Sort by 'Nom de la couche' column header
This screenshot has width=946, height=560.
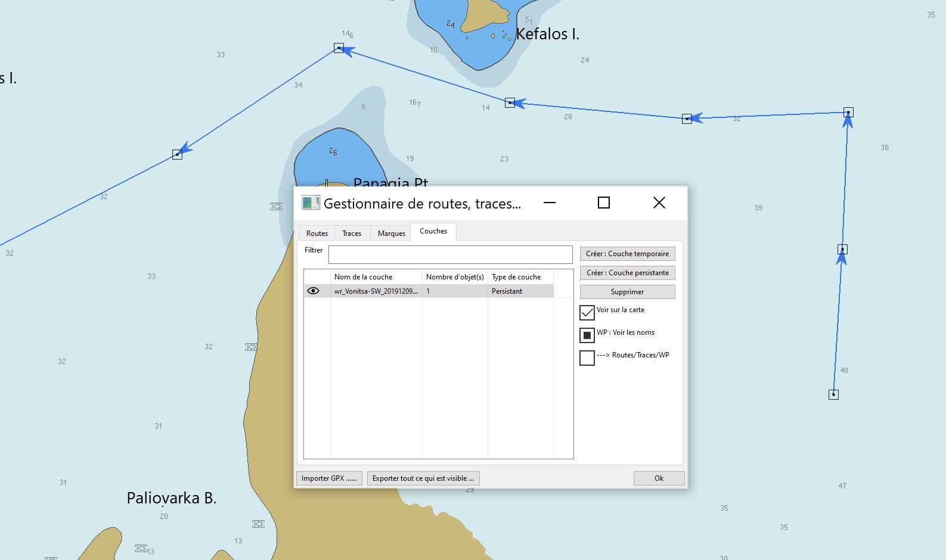(x=376, y=277)
